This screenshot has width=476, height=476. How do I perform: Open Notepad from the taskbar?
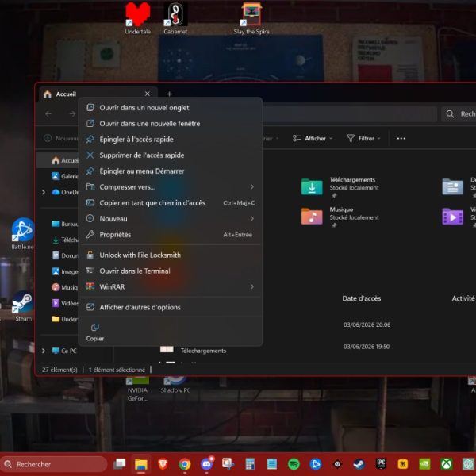tap(272, 464)
